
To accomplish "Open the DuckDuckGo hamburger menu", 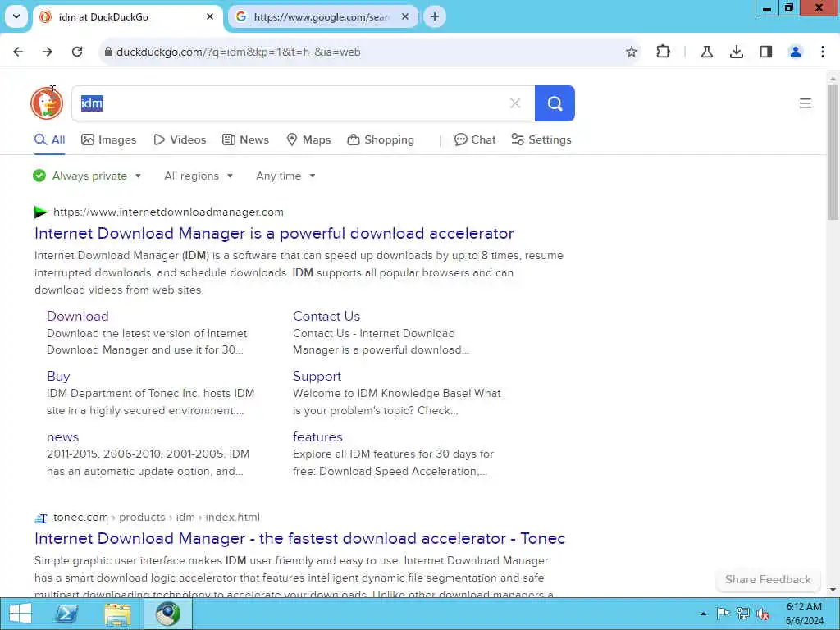I will pos(806,103).
